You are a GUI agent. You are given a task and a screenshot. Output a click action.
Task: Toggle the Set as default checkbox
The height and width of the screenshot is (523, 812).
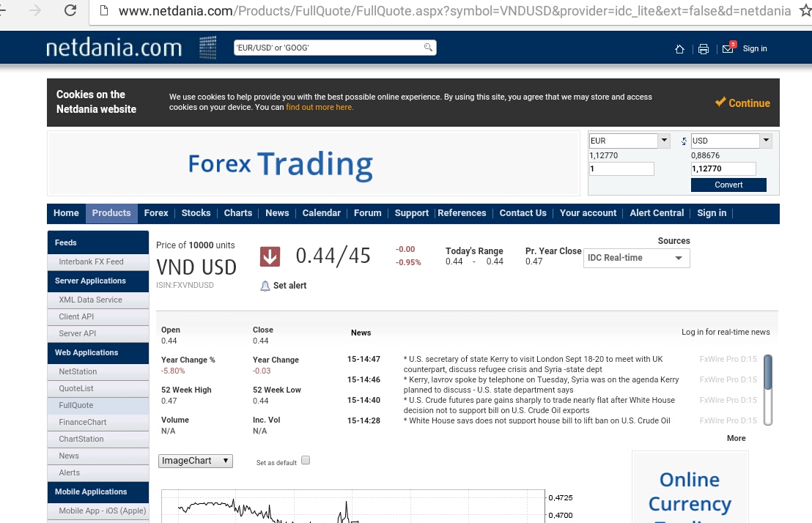coord(306,460)
